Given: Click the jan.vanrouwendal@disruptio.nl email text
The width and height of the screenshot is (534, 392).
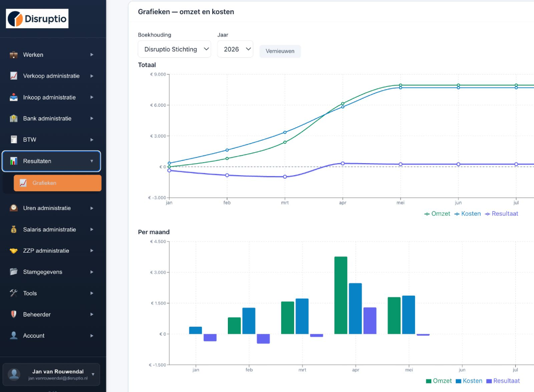Looking at the screenshot, I should point(58,378).
